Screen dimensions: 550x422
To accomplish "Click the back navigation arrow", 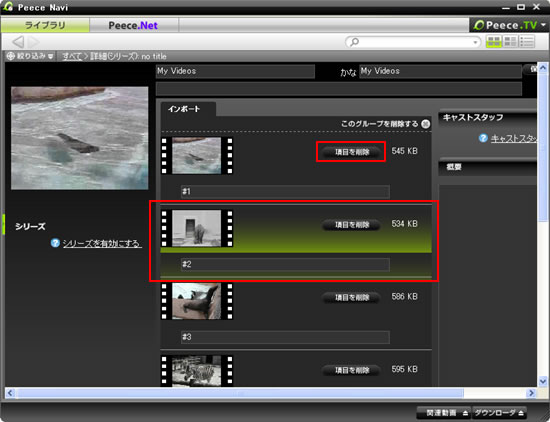I will click(x=18, y=42).
